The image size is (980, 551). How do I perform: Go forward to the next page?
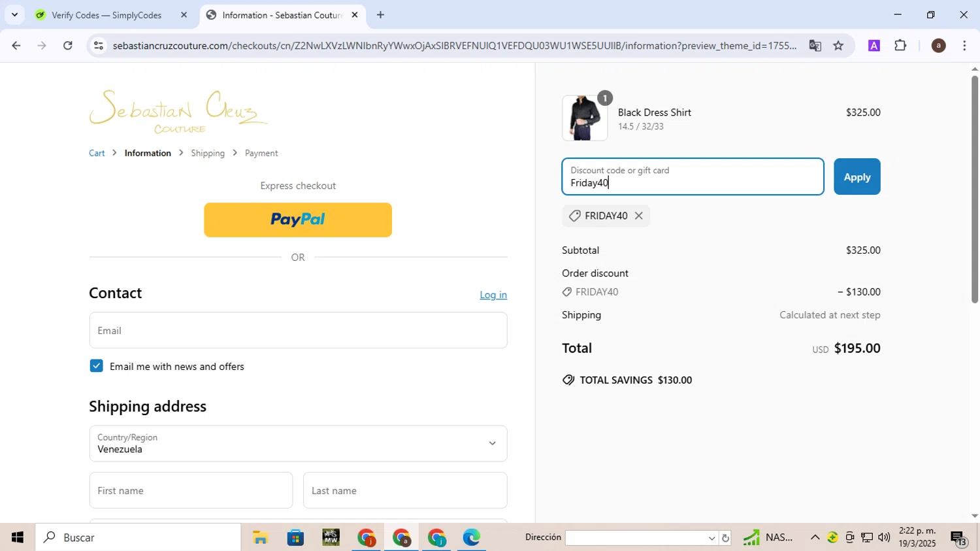42,46
